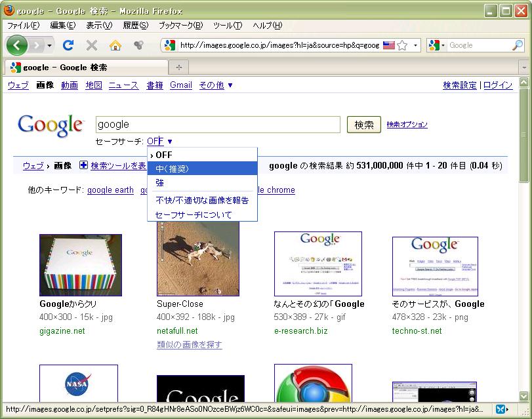Open 検索オプション link
532x419 pixels.
tap(407, 125)
